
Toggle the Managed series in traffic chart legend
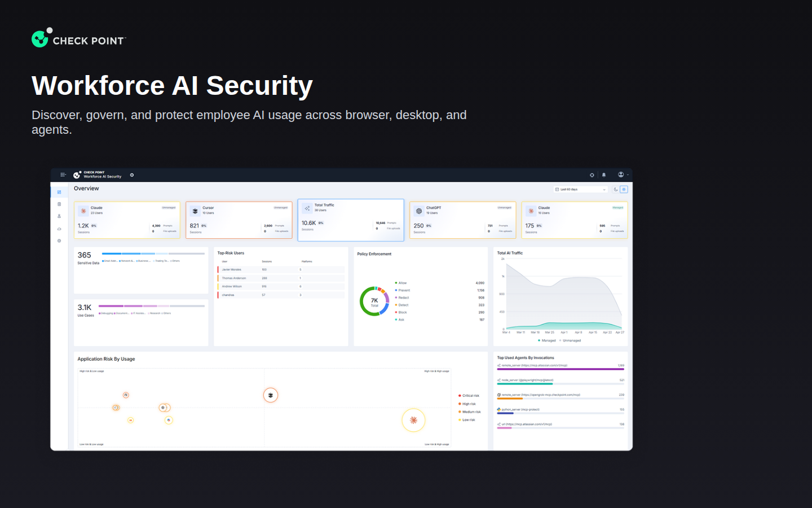tap(547, 340)
